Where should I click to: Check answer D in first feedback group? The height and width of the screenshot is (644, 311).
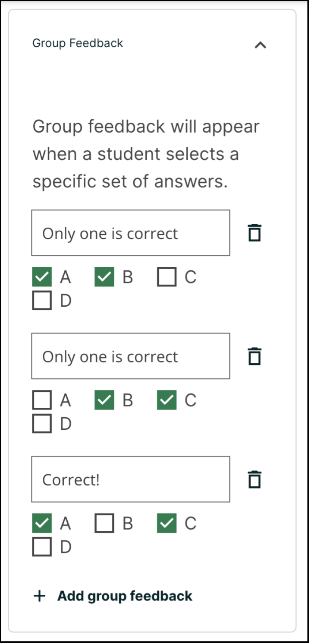pos(42,301)
